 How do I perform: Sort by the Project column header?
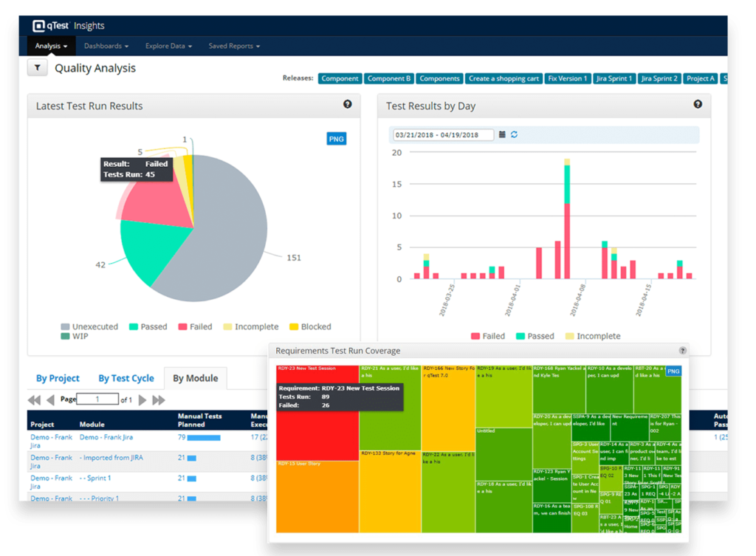(42, 425)
